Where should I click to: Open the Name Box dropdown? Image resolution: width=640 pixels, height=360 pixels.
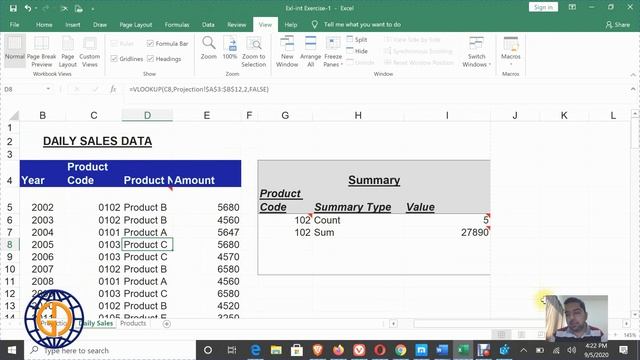pos(48,89)
